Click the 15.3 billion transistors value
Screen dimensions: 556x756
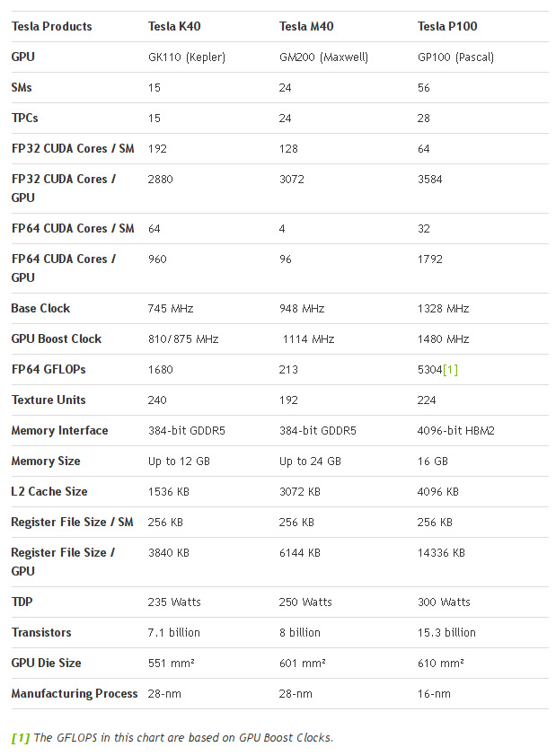446,633
